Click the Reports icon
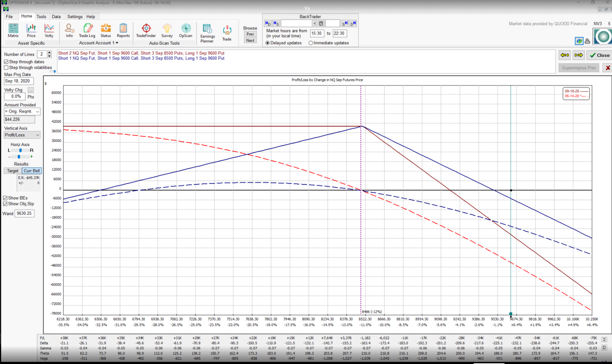 (123, 30)
